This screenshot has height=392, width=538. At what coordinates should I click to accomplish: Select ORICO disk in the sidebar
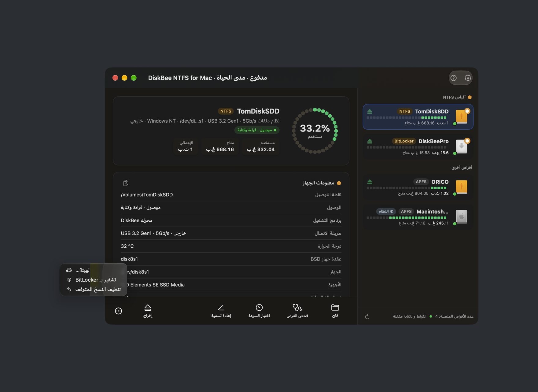pos(418,187)
